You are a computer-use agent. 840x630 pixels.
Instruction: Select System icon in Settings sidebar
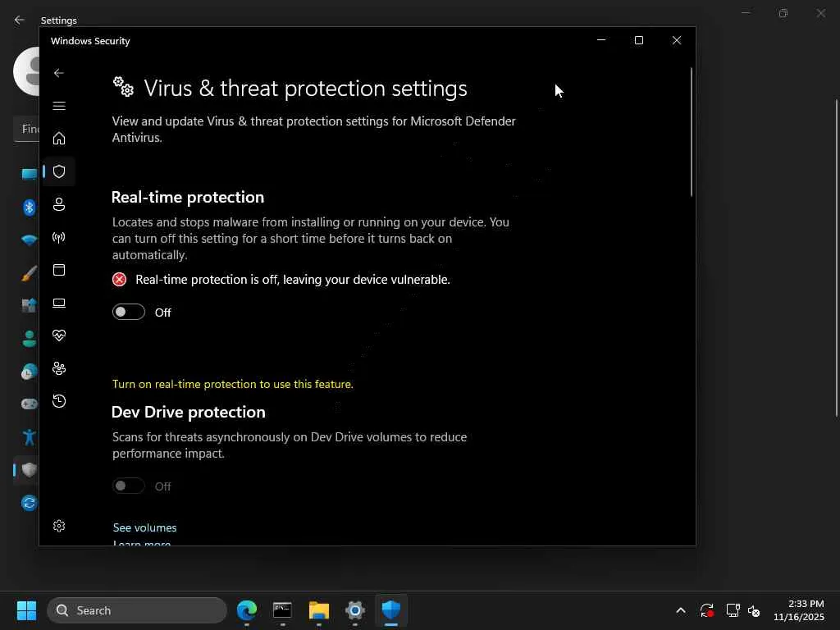29,174
